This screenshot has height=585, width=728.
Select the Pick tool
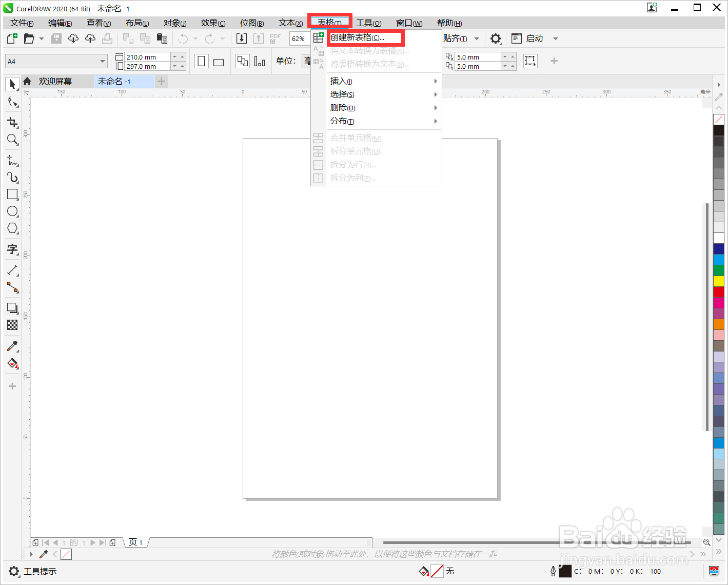[x=12, y=84]
